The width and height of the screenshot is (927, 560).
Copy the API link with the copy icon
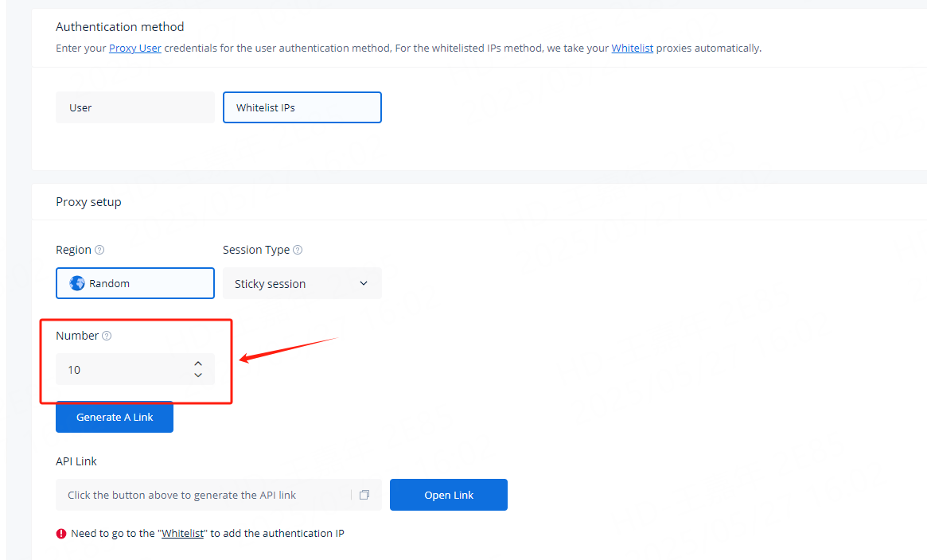(x=364, y=495)
